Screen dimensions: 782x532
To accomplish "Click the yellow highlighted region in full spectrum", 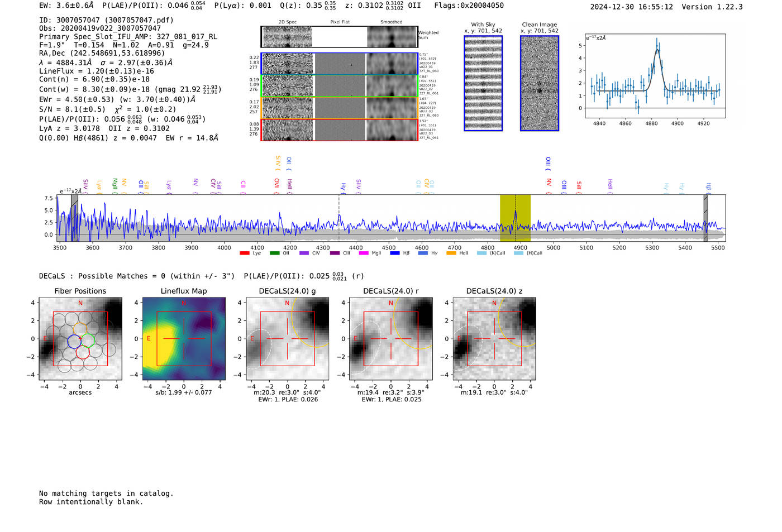I will tap(515, 218).
